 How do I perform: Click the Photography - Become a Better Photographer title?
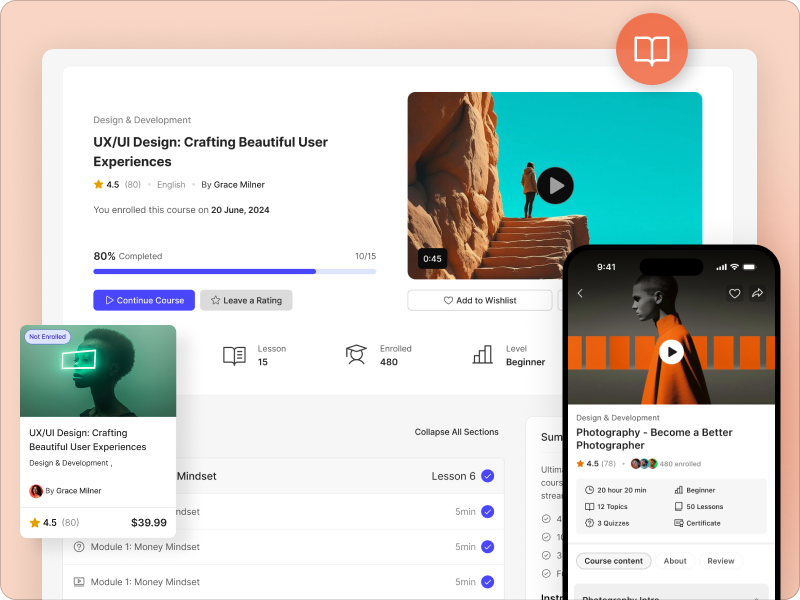[x=654, y=439]
